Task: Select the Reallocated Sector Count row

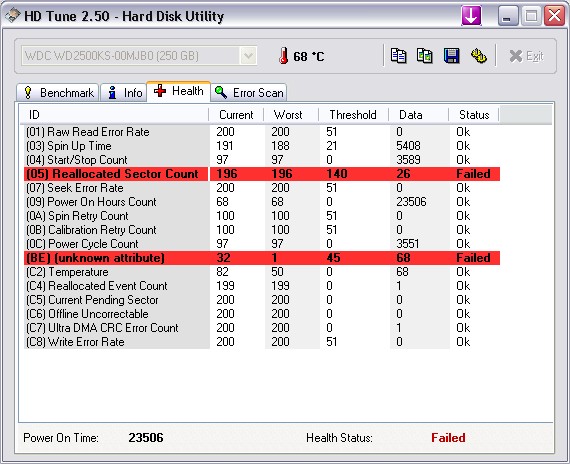Action: [262, 174]
